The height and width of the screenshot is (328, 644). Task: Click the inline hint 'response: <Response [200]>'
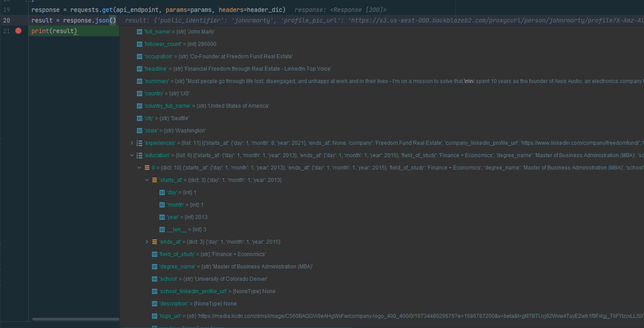(x=340, y=10)
